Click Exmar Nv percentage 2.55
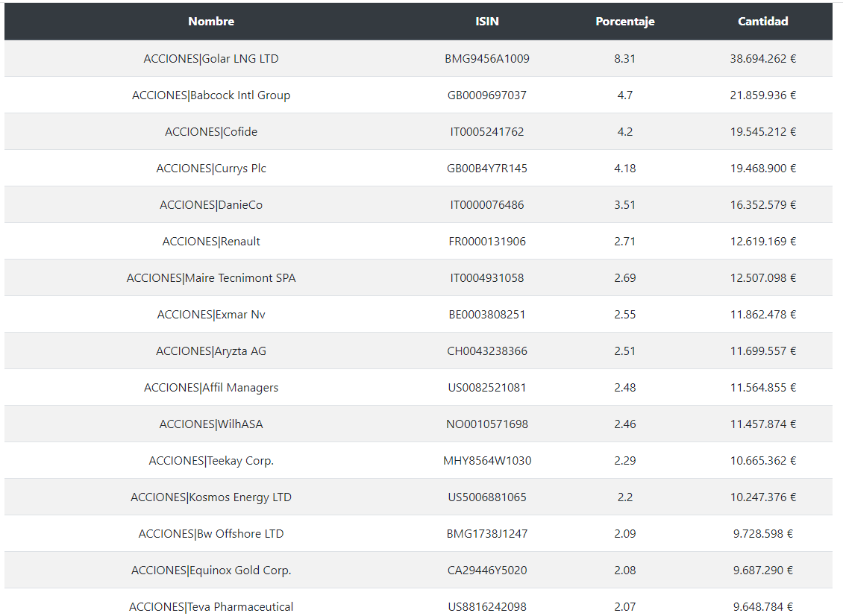 click(x=624, y=314)
